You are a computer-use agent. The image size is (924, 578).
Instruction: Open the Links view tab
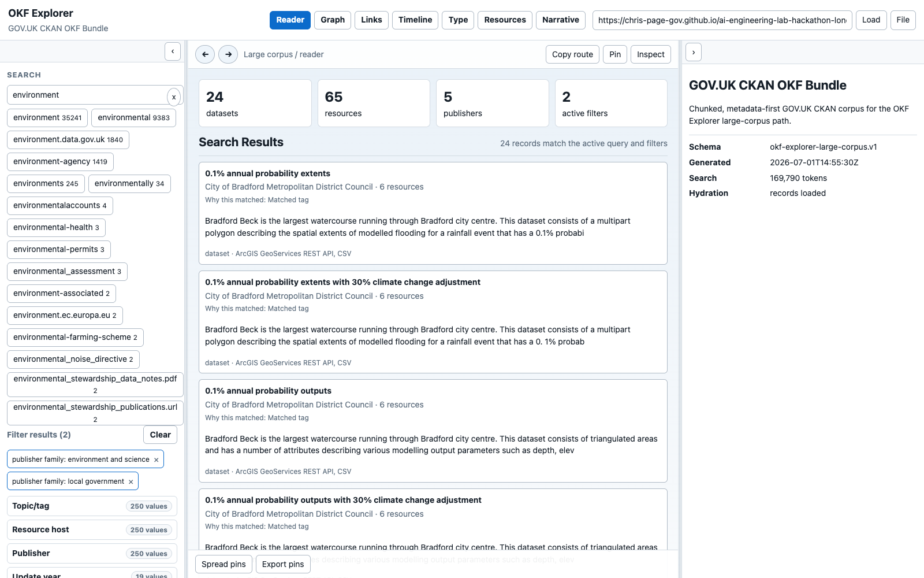click(371, 20)
